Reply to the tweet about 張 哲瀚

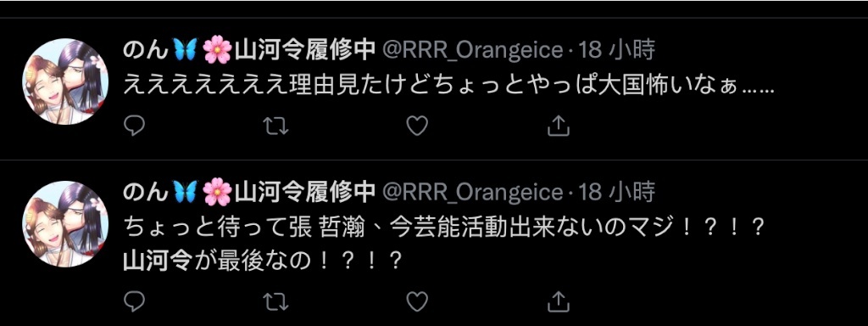[x=133, y=301]
